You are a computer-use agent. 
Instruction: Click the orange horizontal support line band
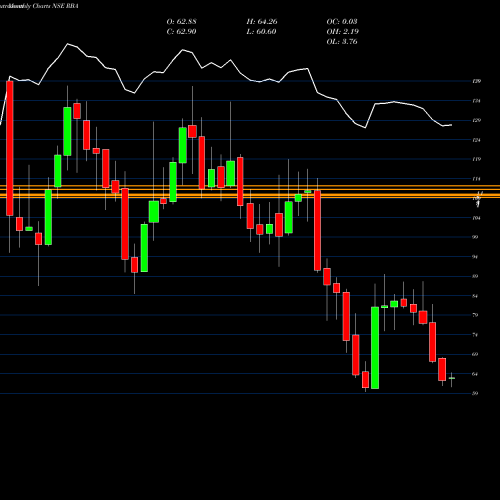pyautogui.click(x=250, y=192)
